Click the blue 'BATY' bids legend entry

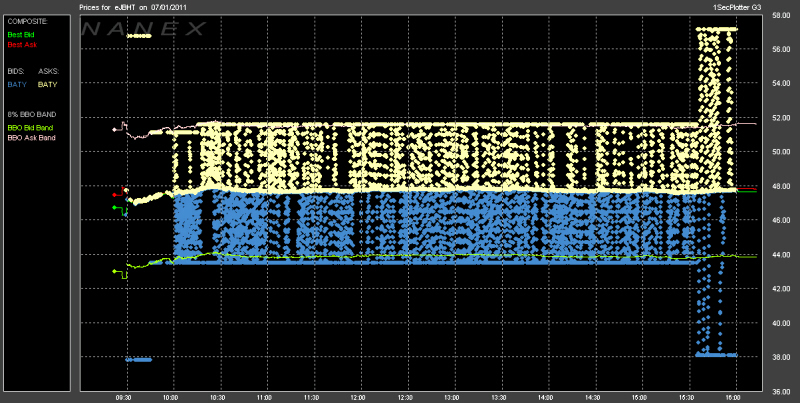(x=17, y=85)
